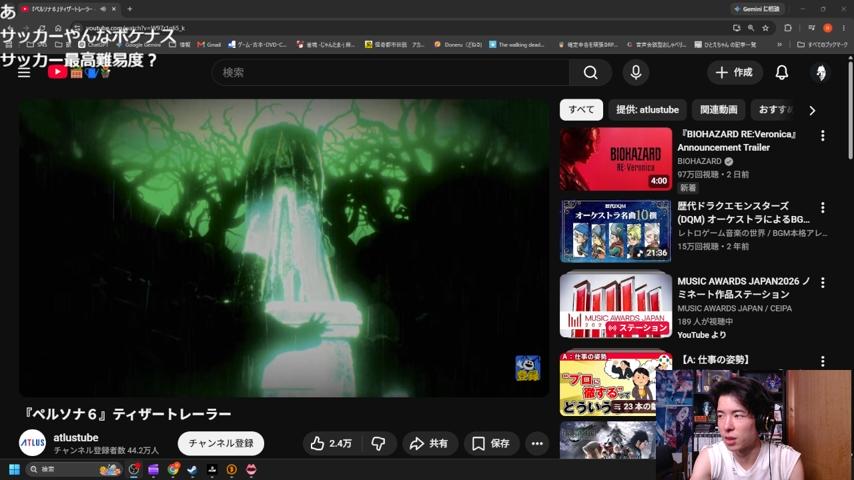Open the すべてのブックマーク folder
The width and height of the screenshot is (854, 480).
coord(822,45)
